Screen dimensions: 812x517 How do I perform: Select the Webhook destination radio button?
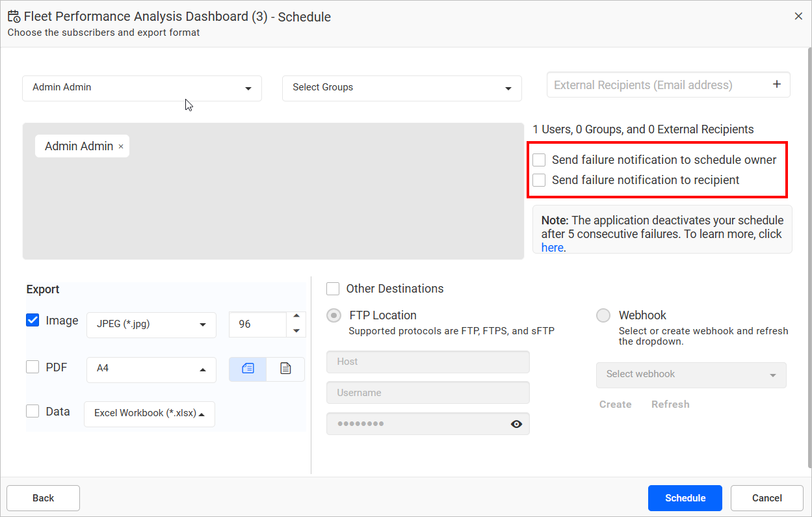[x=603, y=315]
